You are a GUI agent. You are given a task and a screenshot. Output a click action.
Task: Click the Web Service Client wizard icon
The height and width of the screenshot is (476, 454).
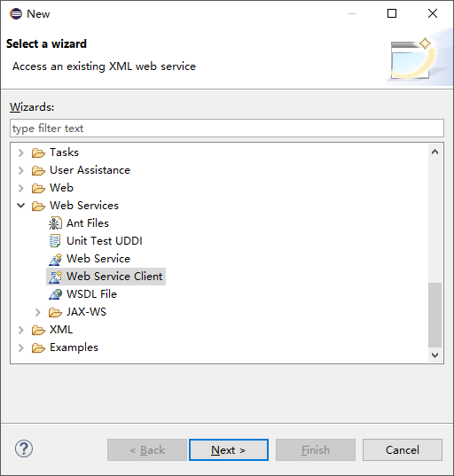point(55,277)
